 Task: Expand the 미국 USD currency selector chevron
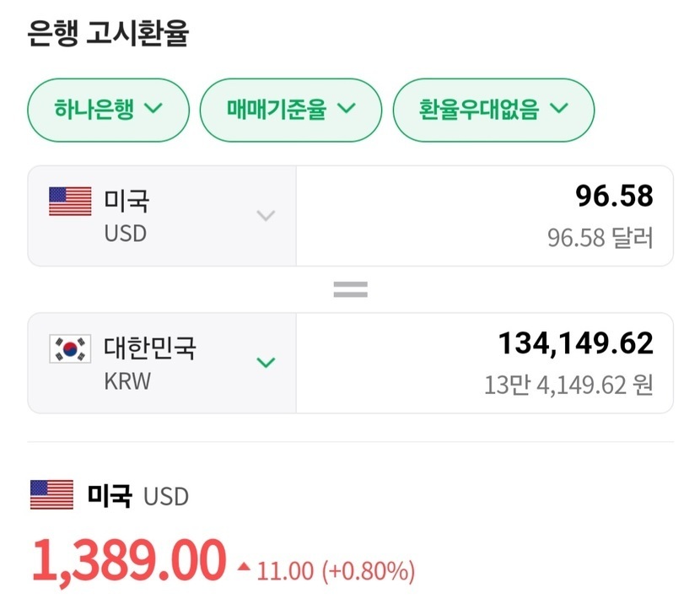coord(266,216)
